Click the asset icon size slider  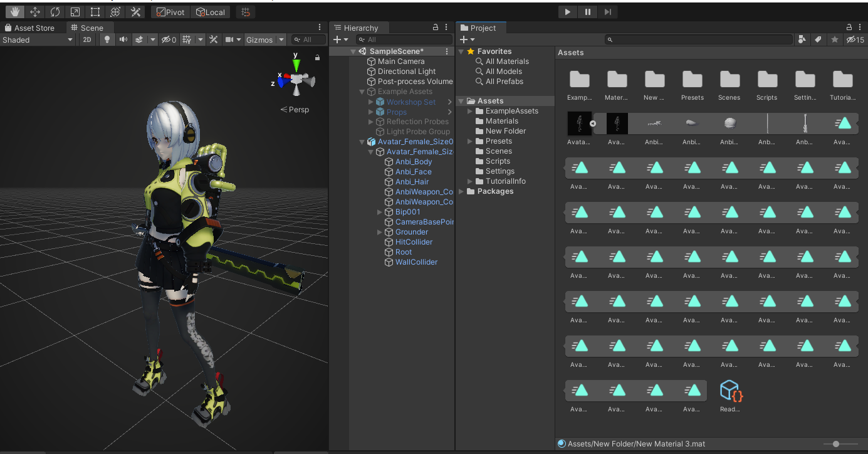click(836, 444)
